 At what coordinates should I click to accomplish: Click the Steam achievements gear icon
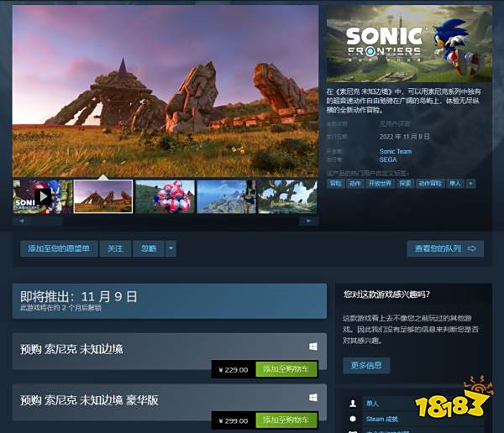pos(353,419)
